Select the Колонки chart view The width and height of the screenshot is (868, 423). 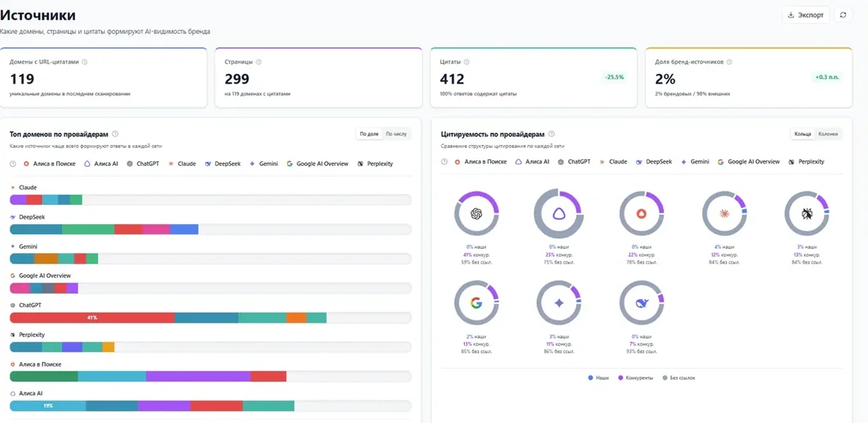828,134
